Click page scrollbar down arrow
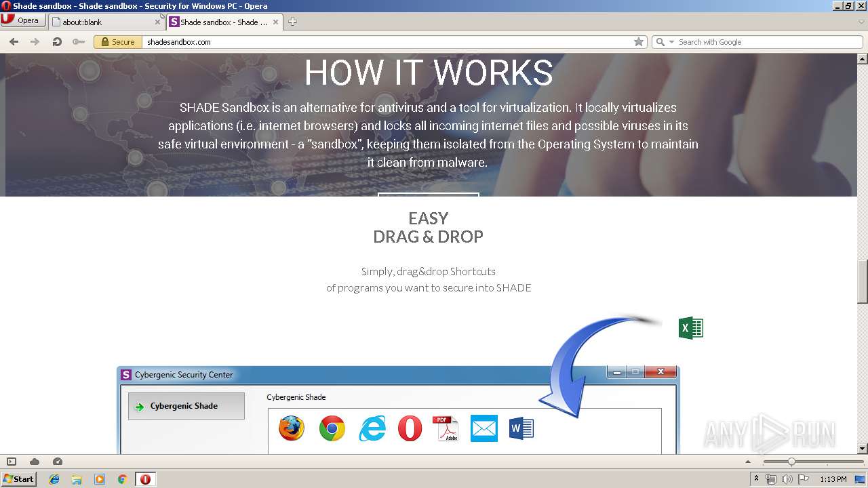The width and height of the screenshot is (868, 488). pyautogui.click(x=863, y=448)
